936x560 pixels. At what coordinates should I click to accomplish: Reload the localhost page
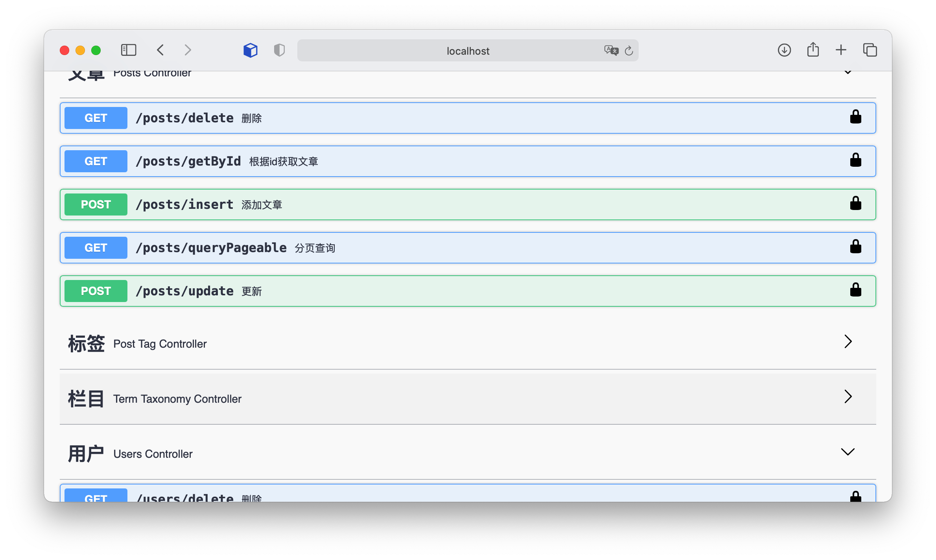[x=629, y=50]
